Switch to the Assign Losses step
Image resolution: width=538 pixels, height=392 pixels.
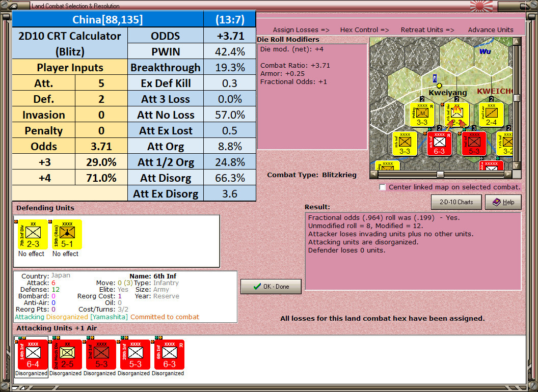(x=301, y=30)
